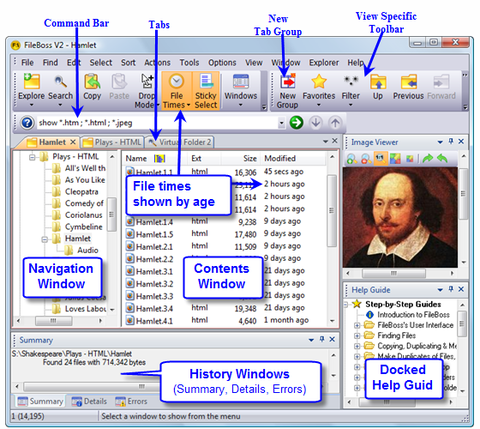Collapse the Hamlet folder tree node
The image size is (480, 429).
(44, 239)
